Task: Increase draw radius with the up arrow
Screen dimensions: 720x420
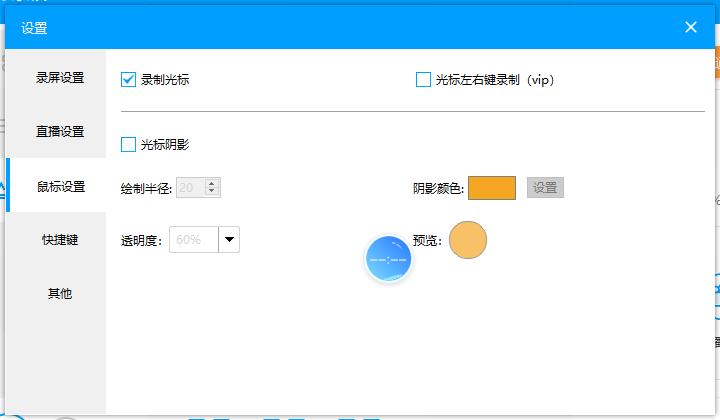Action: coord(212,182)
